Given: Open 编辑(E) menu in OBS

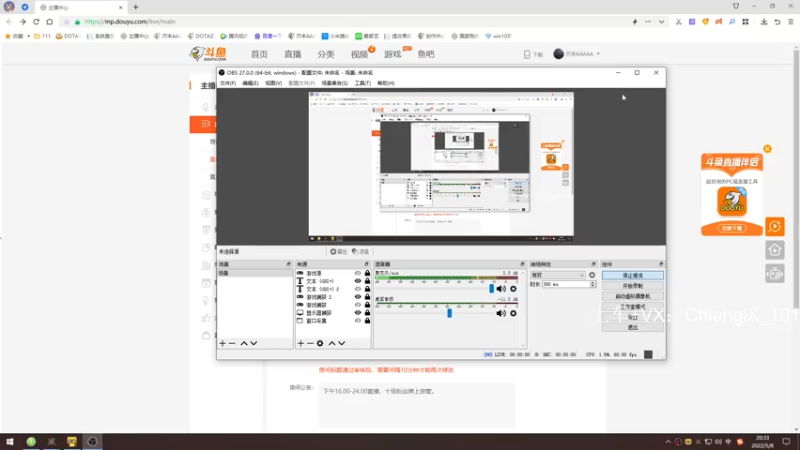Looking at the screenshot, I should click(250, 83).
